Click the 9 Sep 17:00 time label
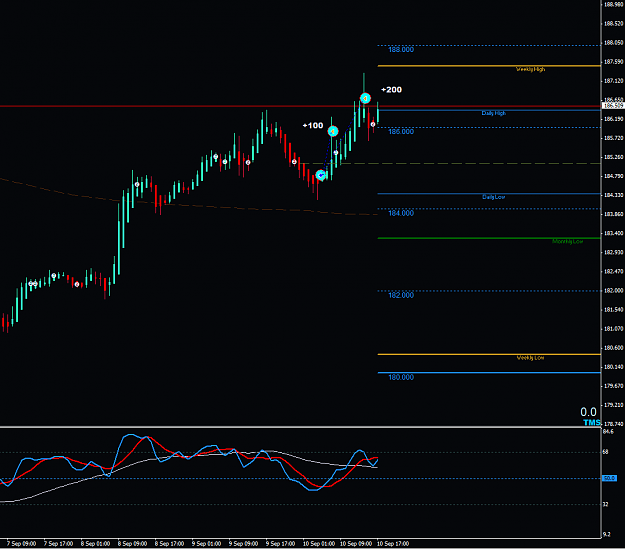Viewport: 625px width, 549px height. (x=281, y=544)
